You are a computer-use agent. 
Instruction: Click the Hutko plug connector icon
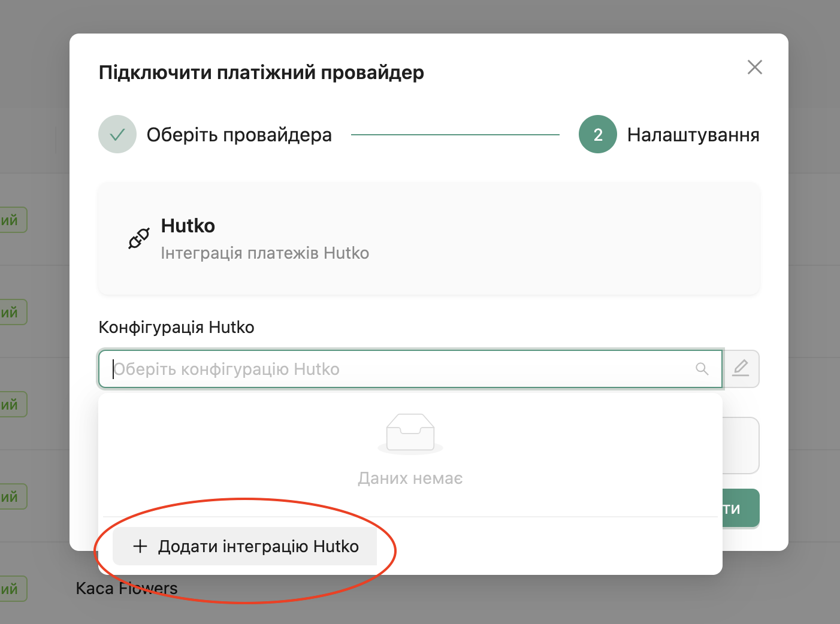[139, 238]
